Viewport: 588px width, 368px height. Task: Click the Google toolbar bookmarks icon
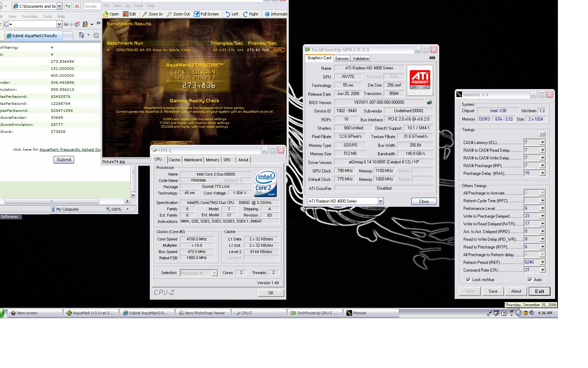pos(77,24)
